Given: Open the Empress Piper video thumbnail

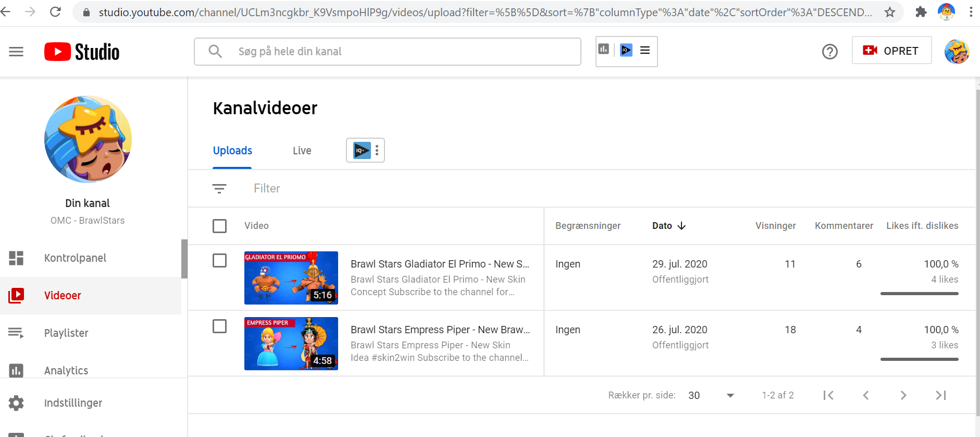Looking at the screenshot, I should (291, 344).
